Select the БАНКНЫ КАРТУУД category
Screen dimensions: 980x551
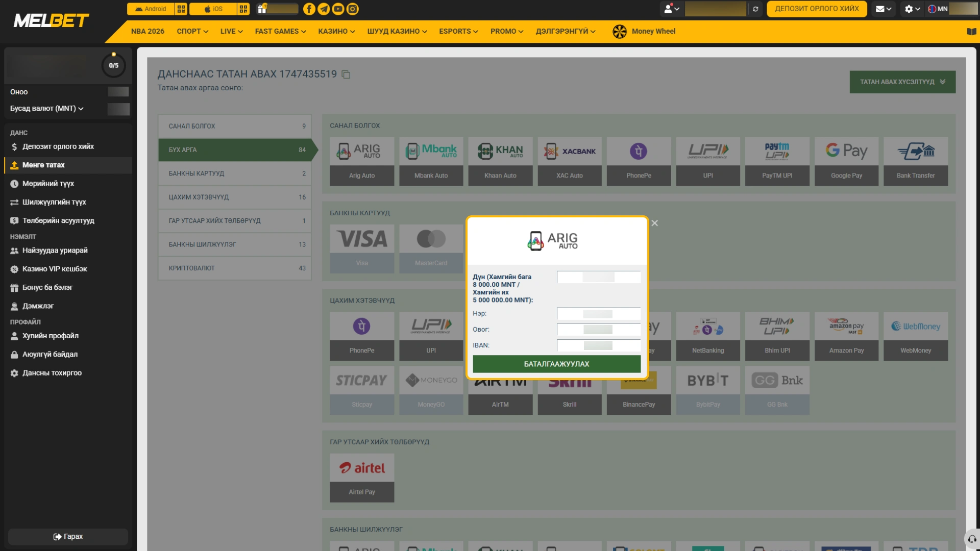(235, 173)
